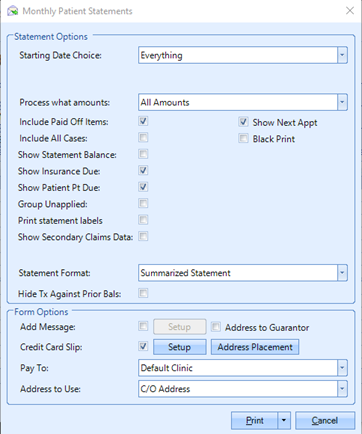
Task: Enable Print statement labels checkbox
Action: [143, 220]
